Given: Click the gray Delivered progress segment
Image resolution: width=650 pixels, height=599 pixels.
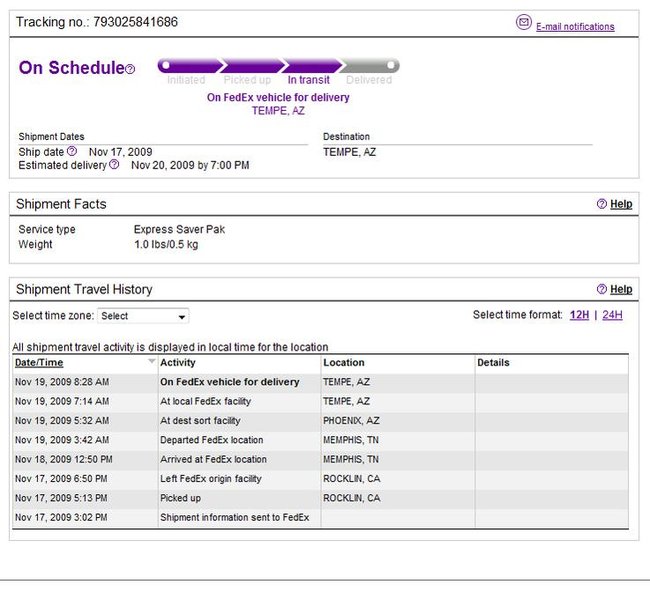Looking at the screenshot, I should click(x=369, y=66).
